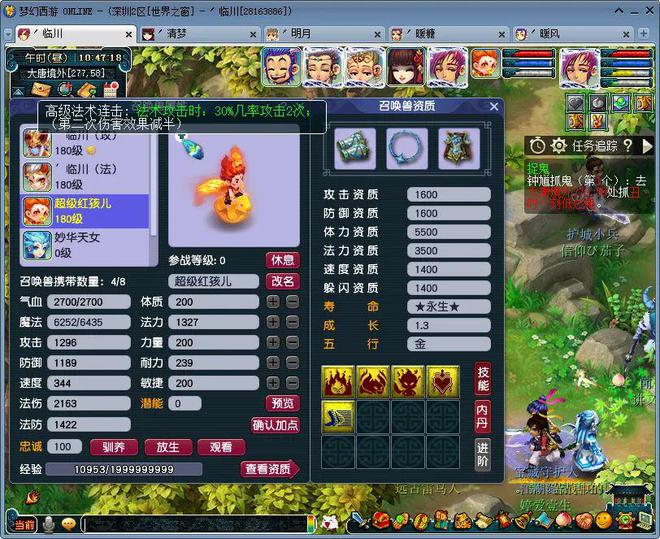Click the sword icon in bottom toolbar
This screenshot has height=539, width=660.
coord(359,520)
